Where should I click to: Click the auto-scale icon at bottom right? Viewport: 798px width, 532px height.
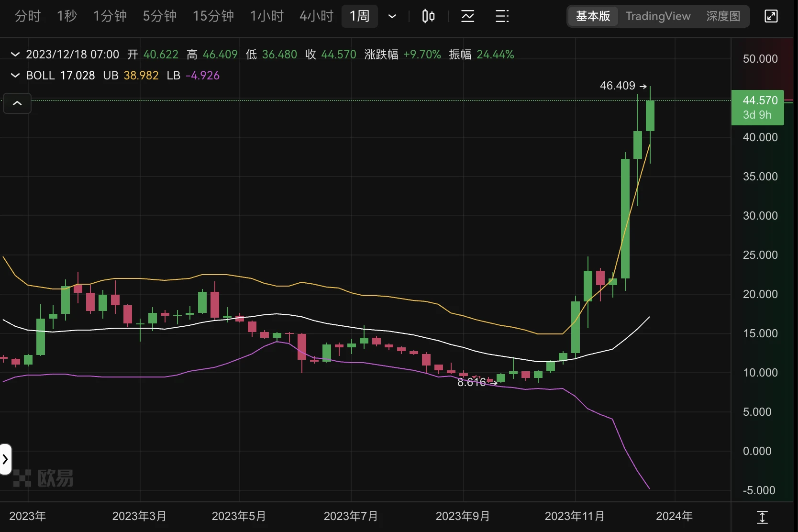[x=762, y=517]
